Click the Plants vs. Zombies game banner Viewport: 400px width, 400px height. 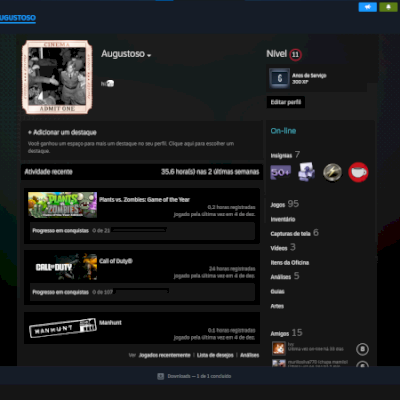[62, 205]
